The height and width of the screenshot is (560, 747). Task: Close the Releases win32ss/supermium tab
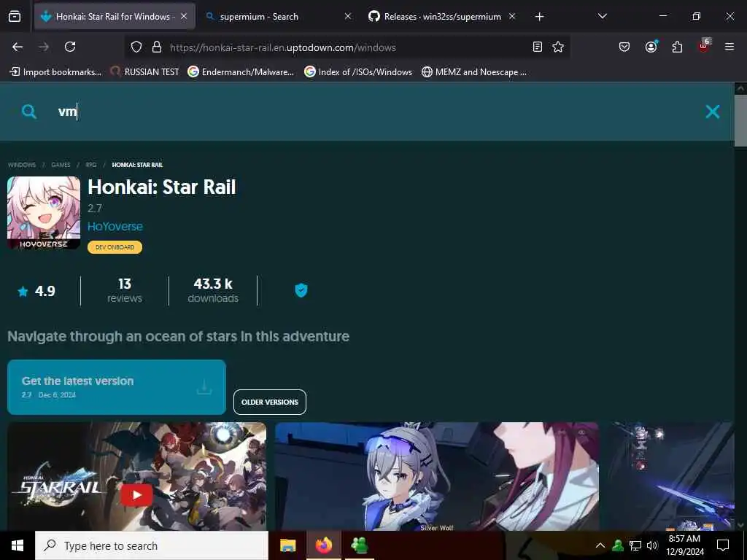pyautogui.click(x=512, y=17)
